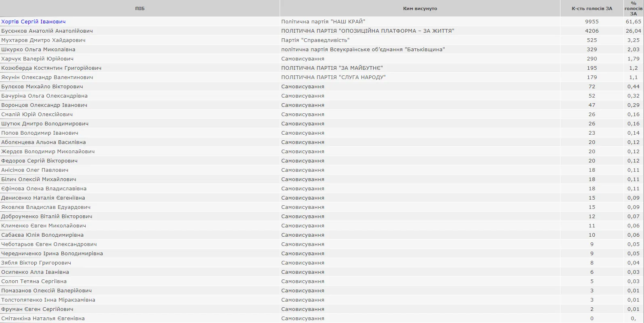Select name Воронцов Олександр Іванович
This screenshot has height=323, width=644.
point(44,105)
